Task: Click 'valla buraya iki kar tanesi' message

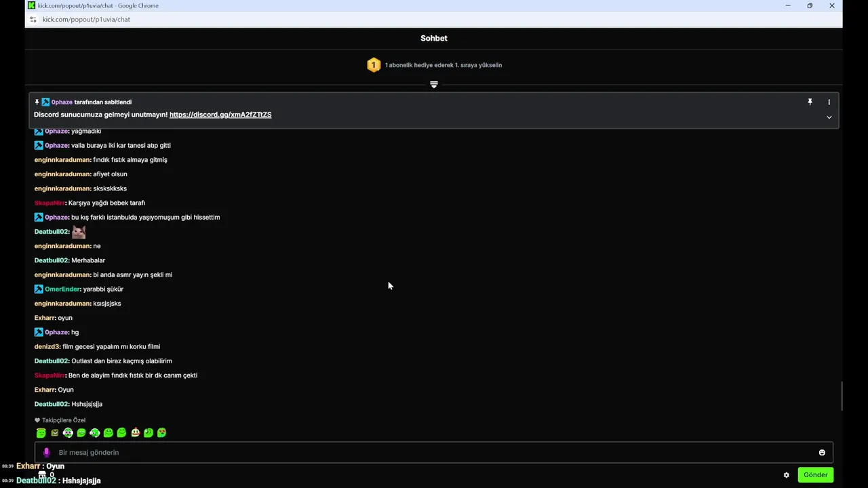Action: click(121, 146)
